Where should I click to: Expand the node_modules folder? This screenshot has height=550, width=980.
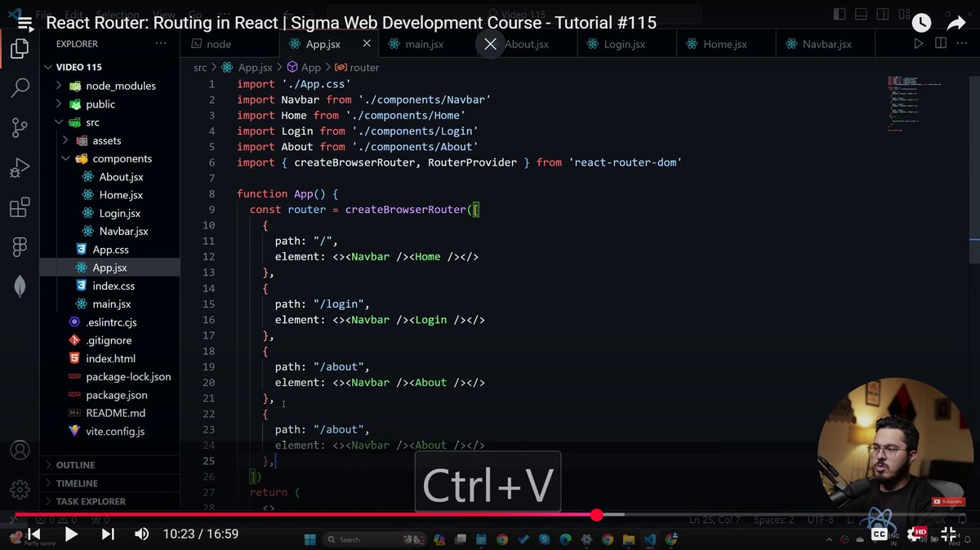pos(109,86)
